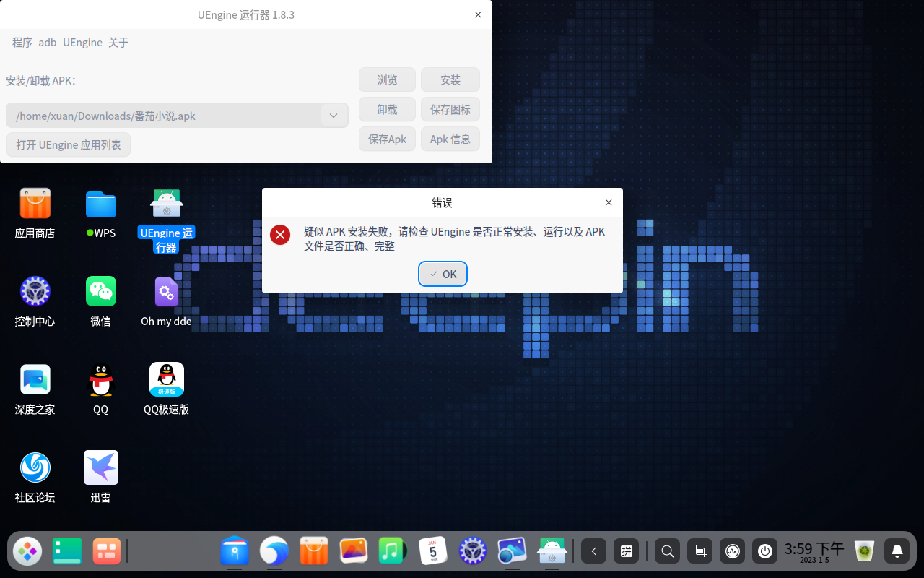Expand the APK path dropdown
The width and height of the screenshot is (924, 578).
point(333,115)
